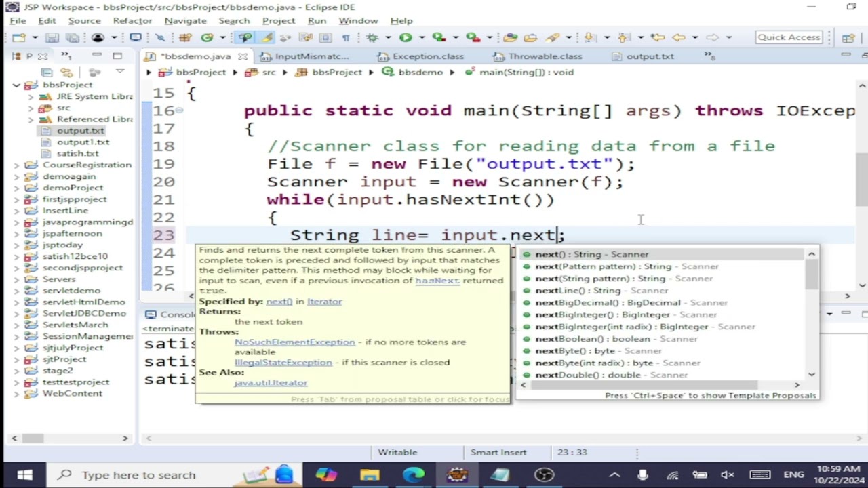Choose nextLine() : String proposal
868x488 pixels.
point(601,291)
